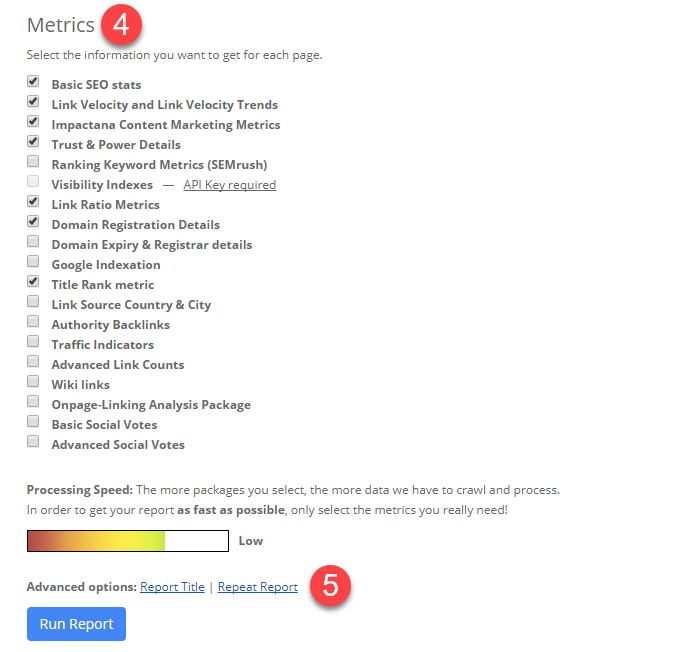Uncheck the Link Ratio Metrics checkbox

[33, 202]
